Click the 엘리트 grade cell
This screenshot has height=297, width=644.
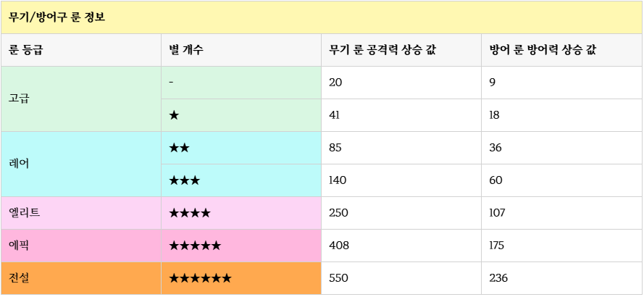coord(81,213)
